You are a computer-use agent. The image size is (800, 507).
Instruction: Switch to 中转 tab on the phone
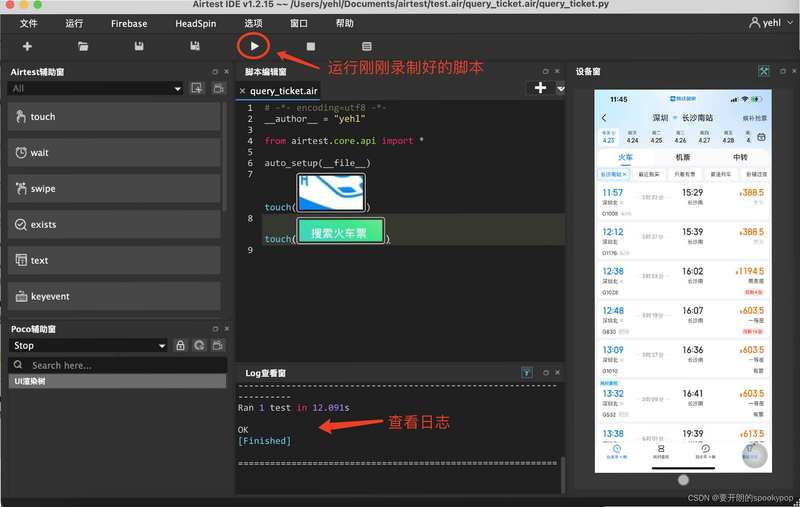(x=740, y=158)
